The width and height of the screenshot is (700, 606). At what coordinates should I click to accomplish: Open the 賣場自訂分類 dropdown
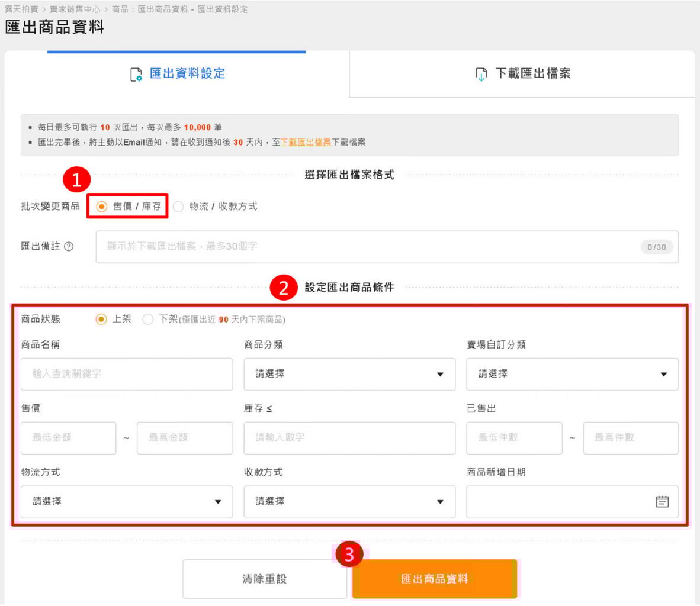[572, 374]
